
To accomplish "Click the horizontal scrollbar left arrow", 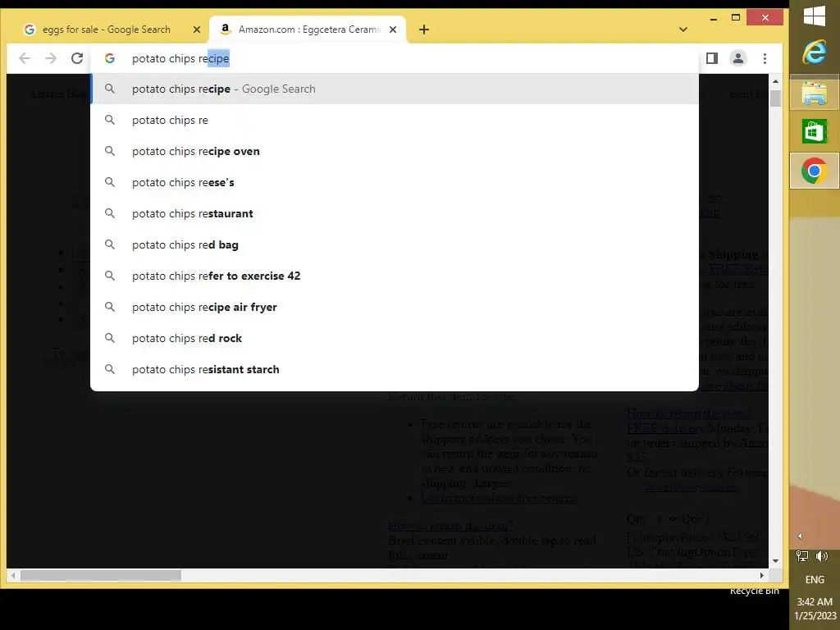I will point(13,575).
